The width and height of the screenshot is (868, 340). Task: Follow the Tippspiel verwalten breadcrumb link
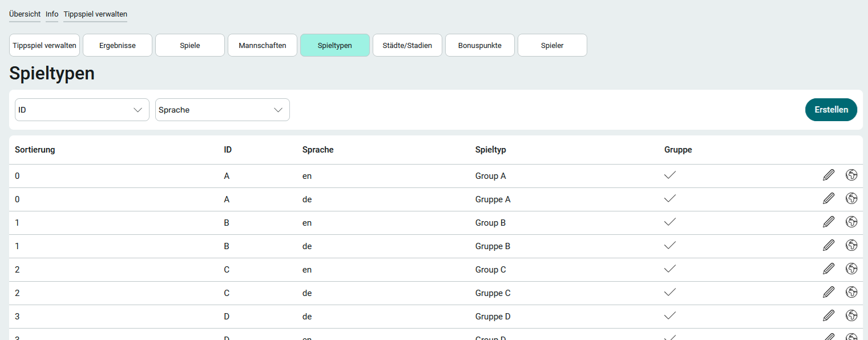[x=95, y=14]
